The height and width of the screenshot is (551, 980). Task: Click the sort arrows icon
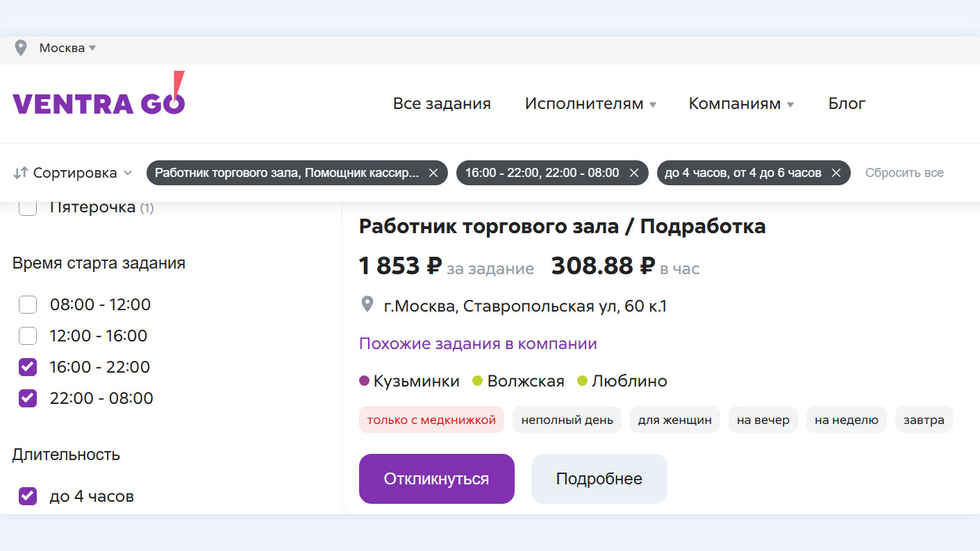point(20,173)
